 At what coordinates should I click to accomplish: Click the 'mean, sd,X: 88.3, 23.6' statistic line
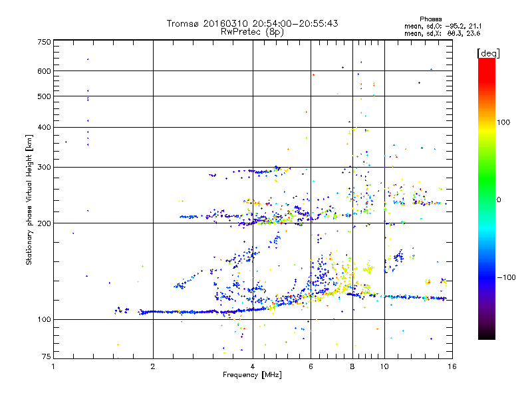[x=442, y=33]
